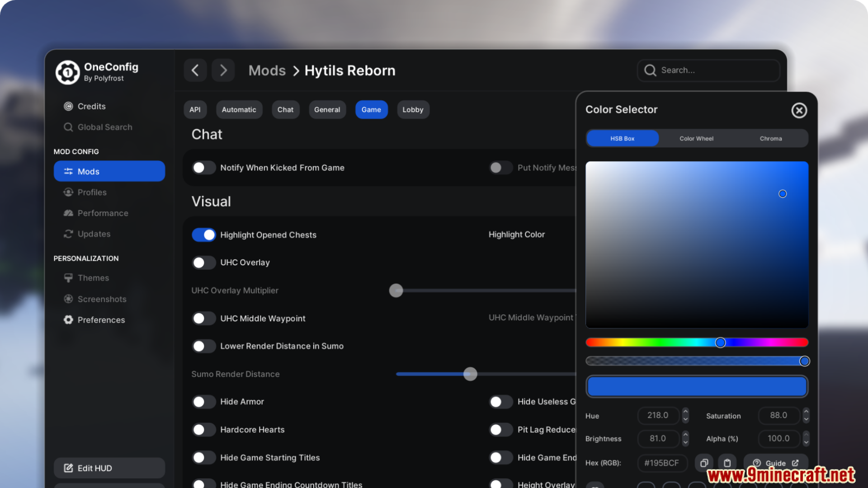Open the Performance section
The image size is (868, 488).
96,213
